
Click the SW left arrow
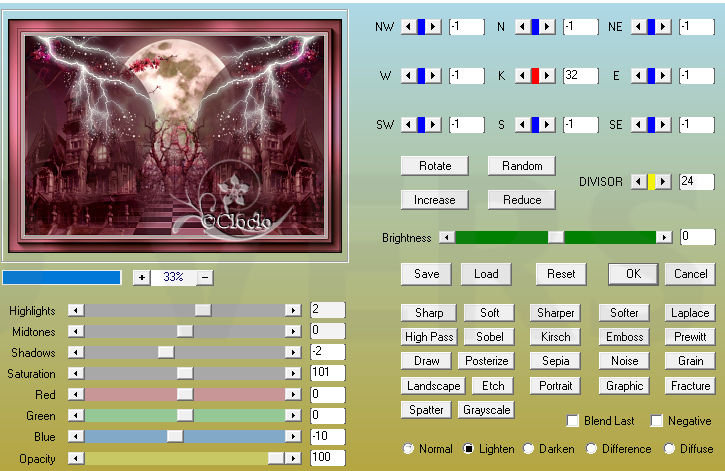pos(408,124)
